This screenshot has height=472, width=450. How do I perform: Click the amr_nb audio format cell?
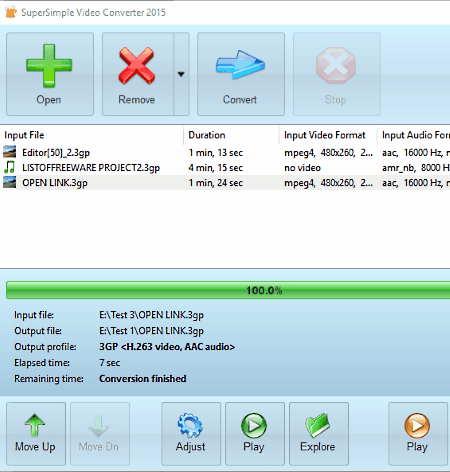[x=416, y=168]
